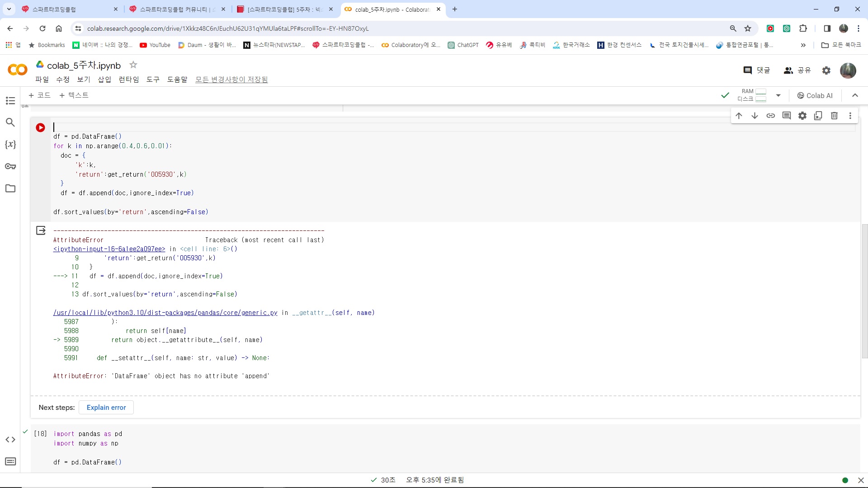Delete the current cell
The width and height of the screenshot is (868, 488).
click(x=835, y=116)
